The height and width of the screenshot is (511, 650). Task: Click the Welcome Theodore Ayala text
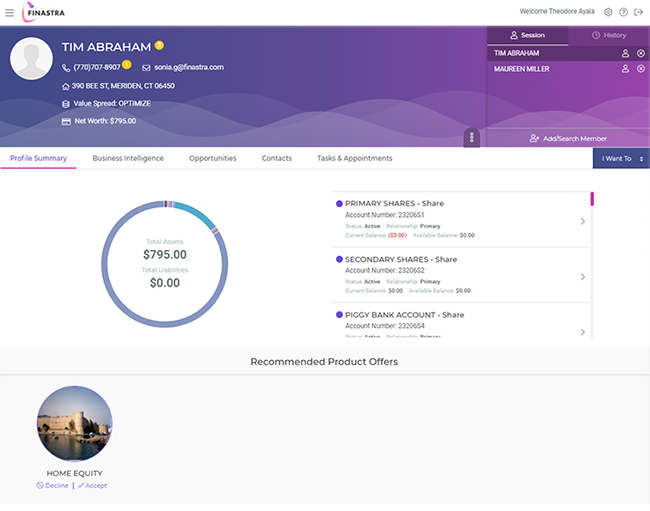[557, 12]
